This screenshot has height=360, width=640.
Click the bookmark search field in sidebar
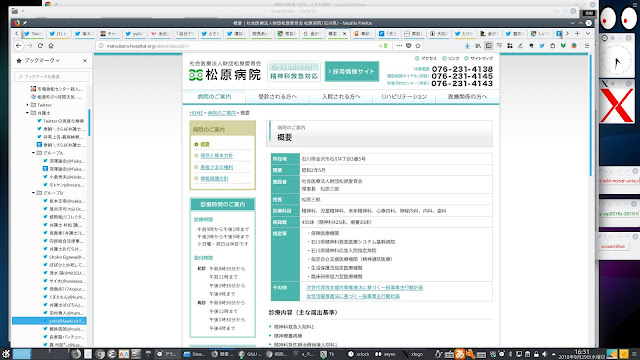pos(52,76)
